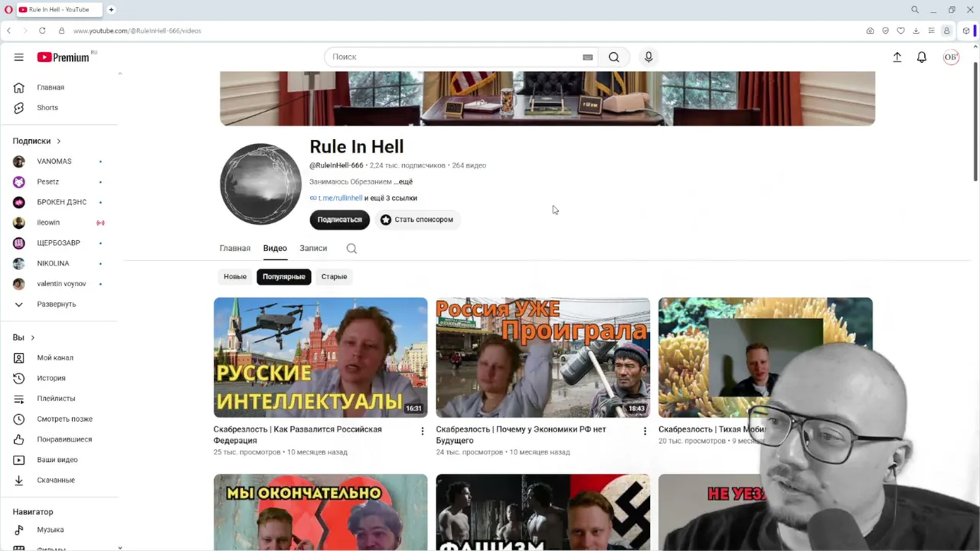Open video title Почему у Экономики РФ нет Будущего
Screen dimensions: 980x551
tap(521, 435)
